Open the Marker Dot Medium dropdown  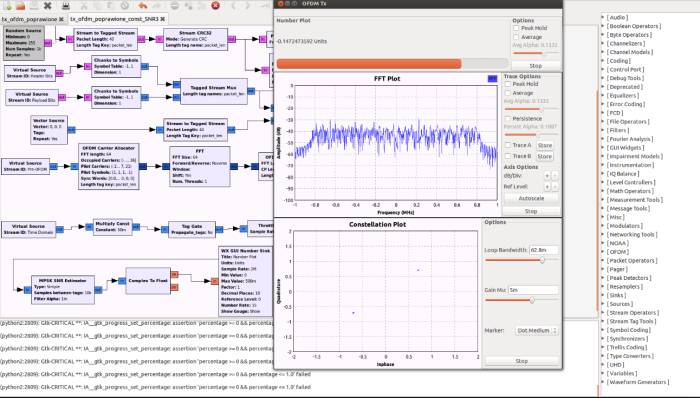click(537, 331)
